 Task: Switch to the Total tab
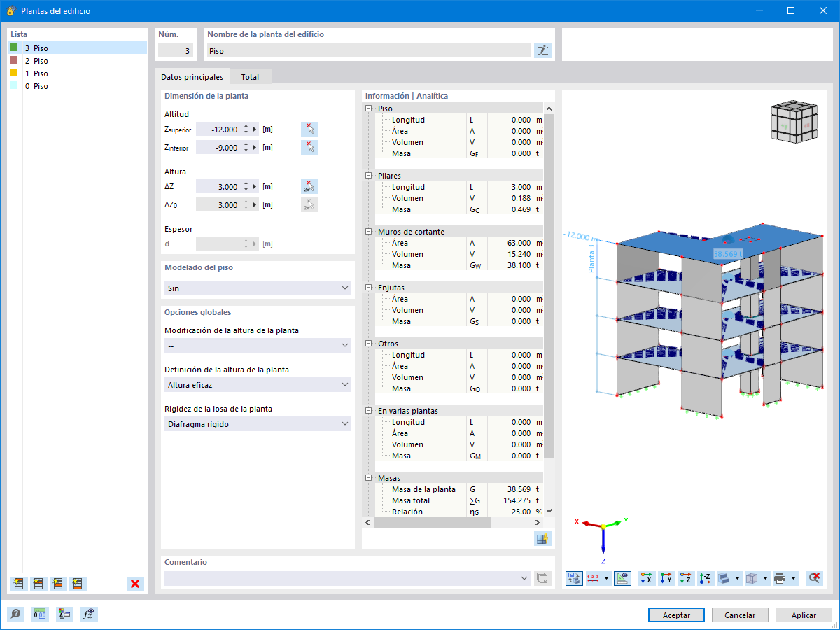click(x=250, y=77)
